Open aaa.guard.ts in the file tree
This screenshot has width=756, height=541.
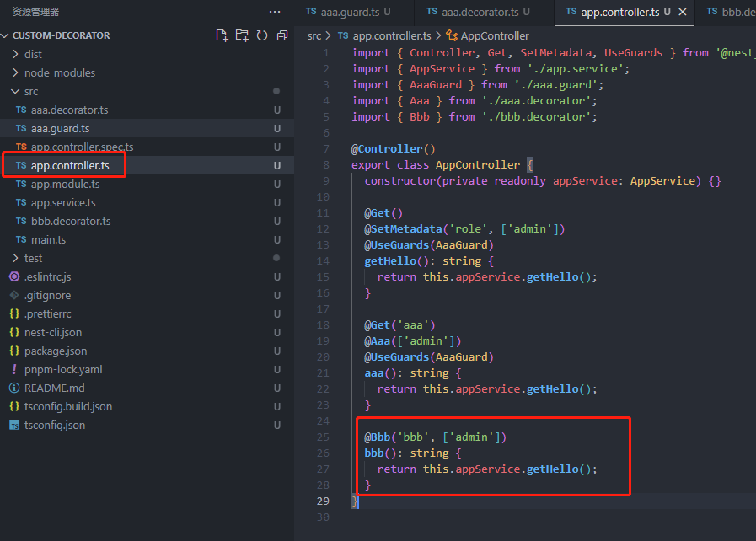click(x=147, y=128)
